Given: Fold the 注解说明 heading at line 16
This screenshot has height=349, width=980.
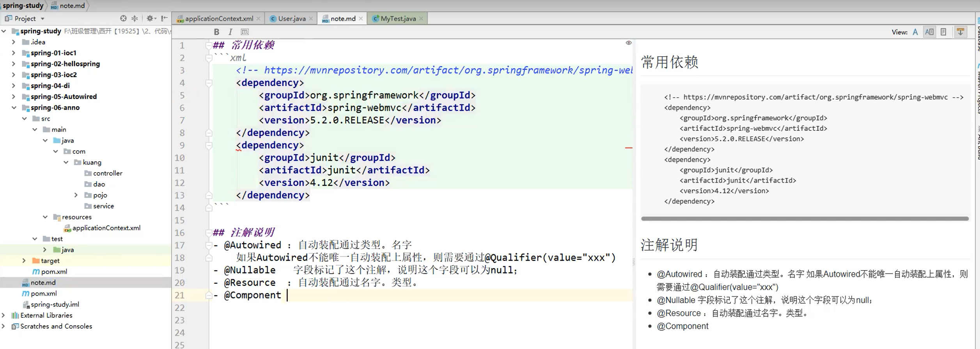Looking at the screenshot, I should pos(209,233).
